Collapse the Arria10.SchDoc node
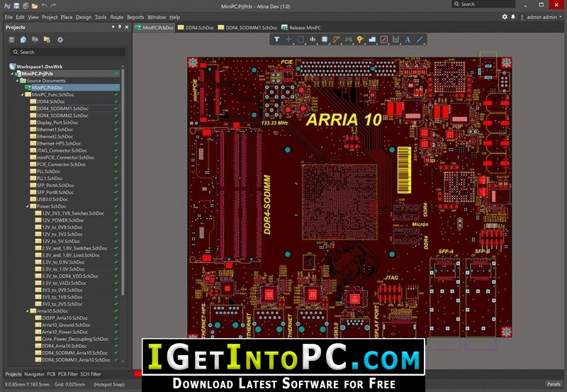The width and height of the screenshot is (567, 392). 27,311
